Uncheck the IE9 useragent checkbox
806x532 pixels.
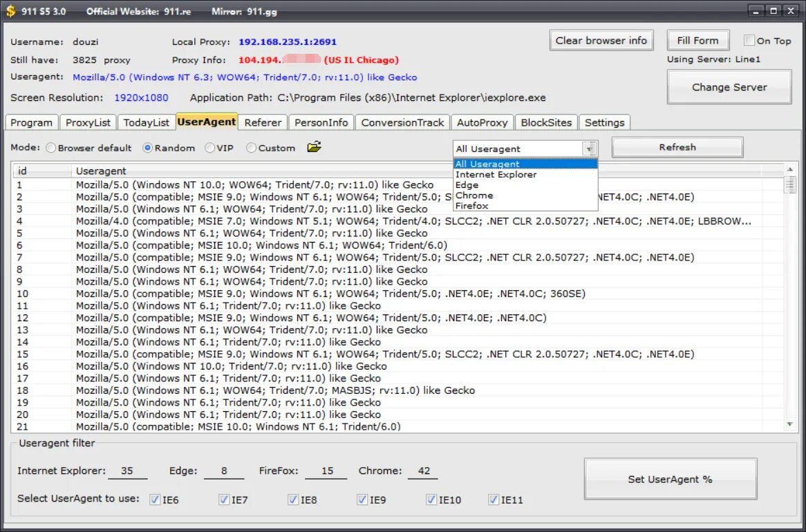click(362, 499)
